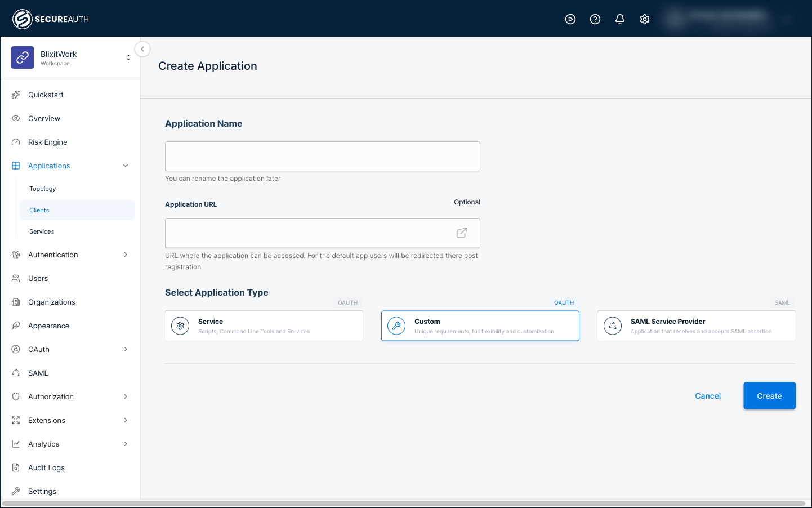Expand the Authorization submenu chevron
812x508 pixels.
[x=126, y=396]
